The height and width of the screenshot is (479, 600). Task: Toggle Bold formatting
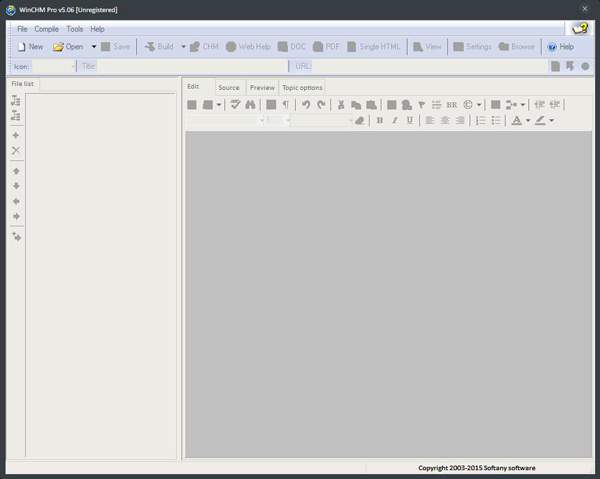[x=380, y=121]
